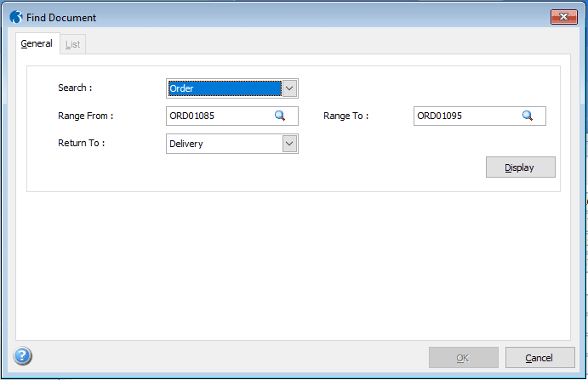588x380 pixels.
Task: Close the Find Document dialog window
Action: (x=564, y=17)
